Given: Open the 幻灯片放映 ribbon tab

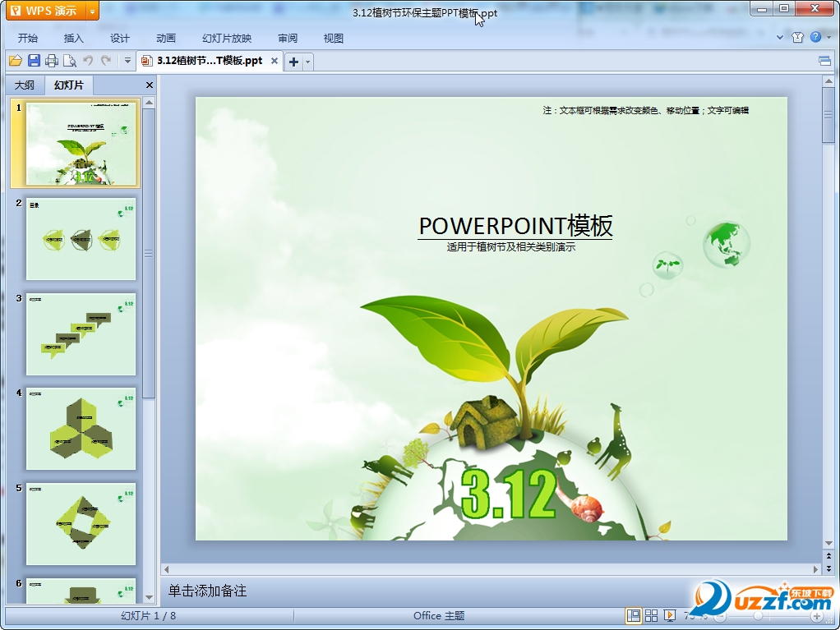Looking at the screenshot, I should [227, 39].
